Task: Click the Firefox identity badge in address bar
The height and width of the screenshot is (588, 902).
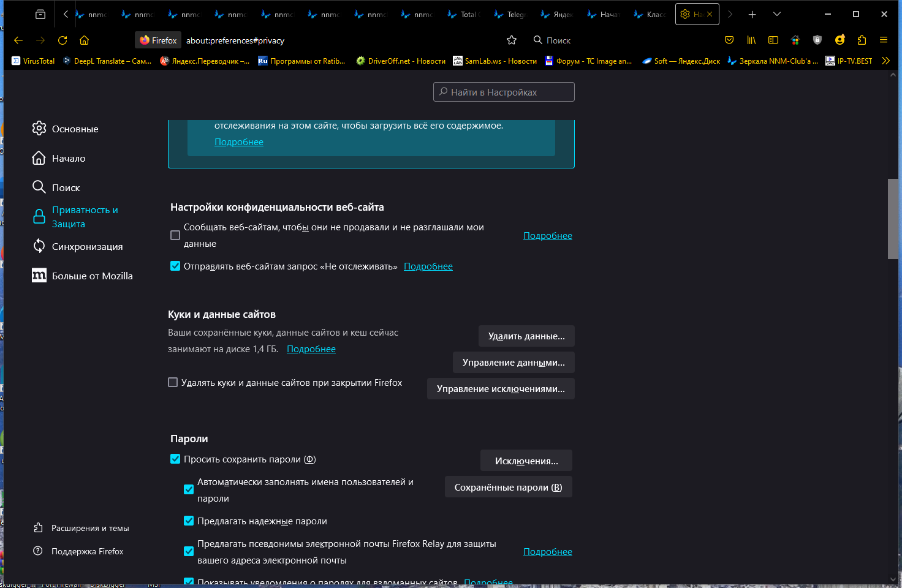Action: pos(158,40)
